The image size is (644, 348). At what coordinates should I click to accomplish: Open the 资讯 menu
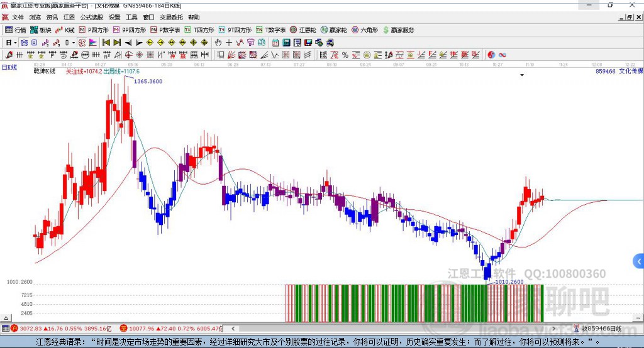tap(52, 17)
